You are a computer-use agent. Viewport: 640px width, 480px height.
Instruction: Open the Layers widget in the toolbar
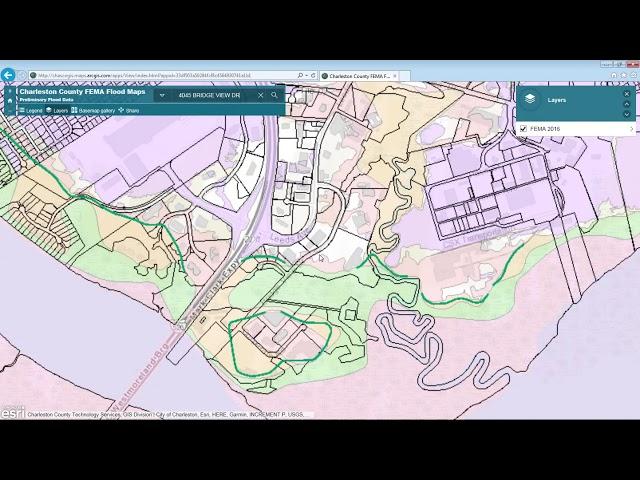click(x=57, y=110)
